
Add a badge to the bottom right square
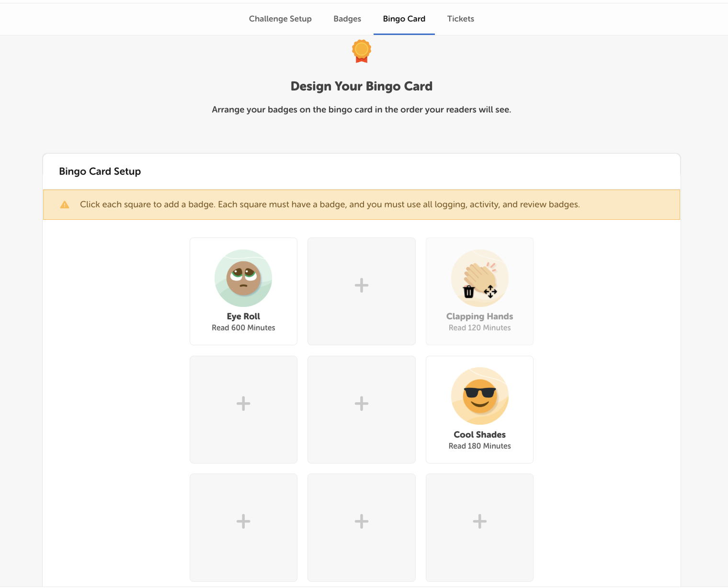[x=479, y=521]
